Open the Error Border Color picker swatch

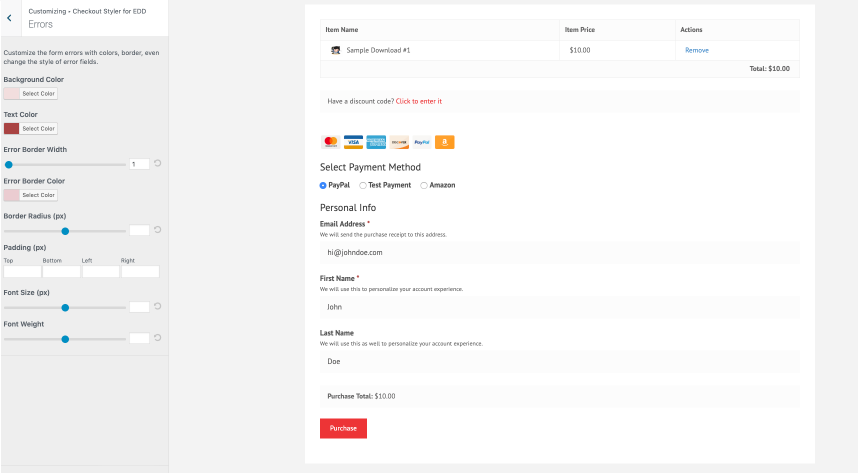[x=11, y=195]
